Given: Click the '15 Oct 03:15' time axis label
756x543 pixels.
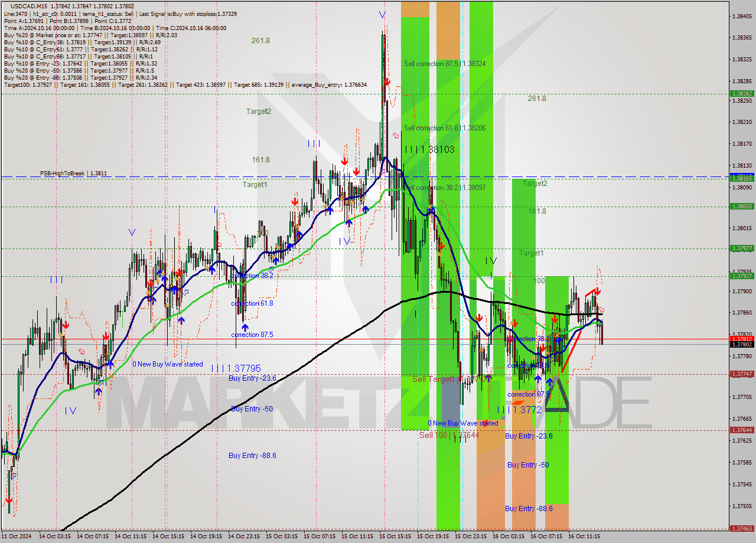Looking at the screenshot, I should click(281, 537).
